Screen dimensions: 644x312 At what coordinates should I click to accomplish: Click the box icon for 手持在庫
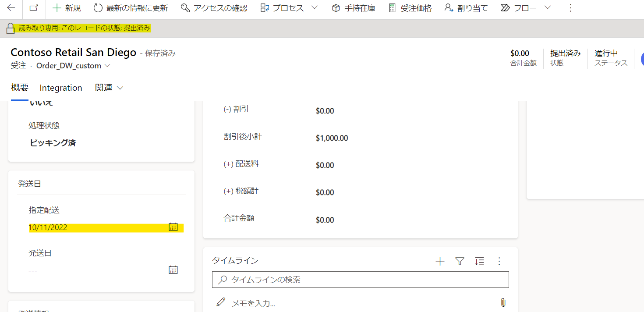(336, 8)
